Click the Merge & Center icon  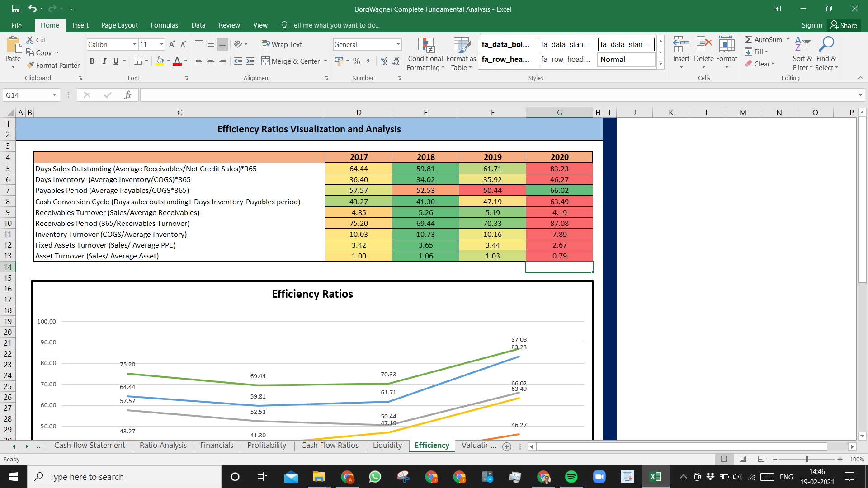click(265, 61)
